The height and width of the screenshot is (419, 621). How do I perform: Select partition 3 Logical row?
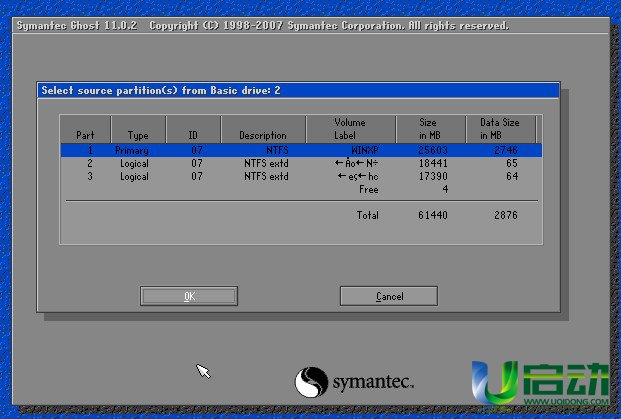(x=301, y=176)
